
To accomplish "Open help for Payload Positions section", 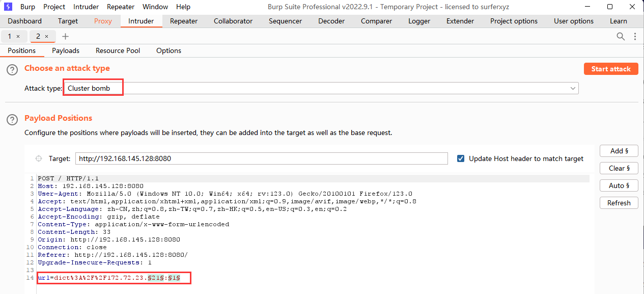I will (x=12, y=120).
